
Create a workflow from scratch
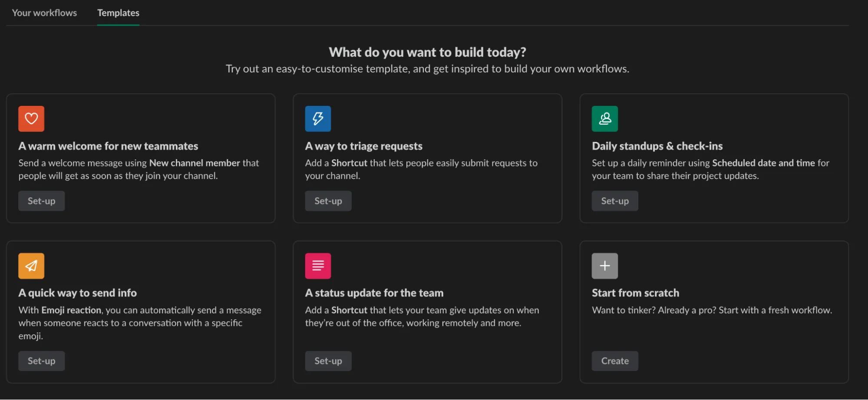pos(614,361)
